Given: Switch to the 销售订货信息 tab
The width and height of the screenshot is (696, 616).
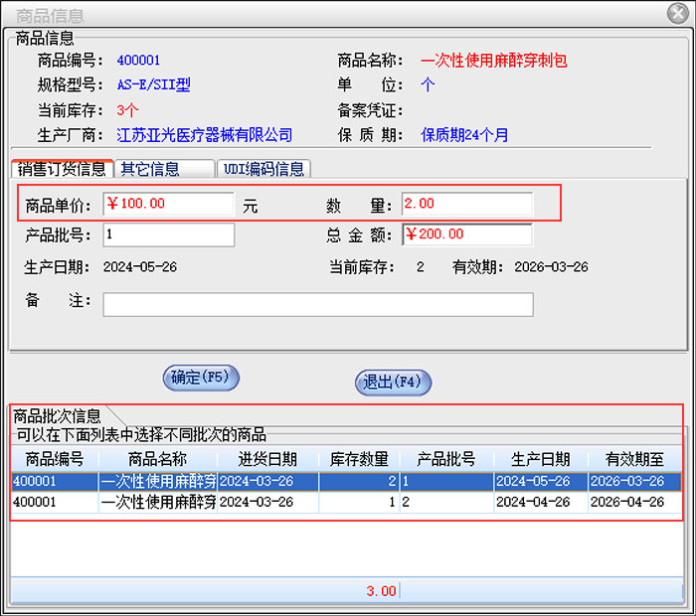Looking at the screenshot, I should [x=62, y=169].
